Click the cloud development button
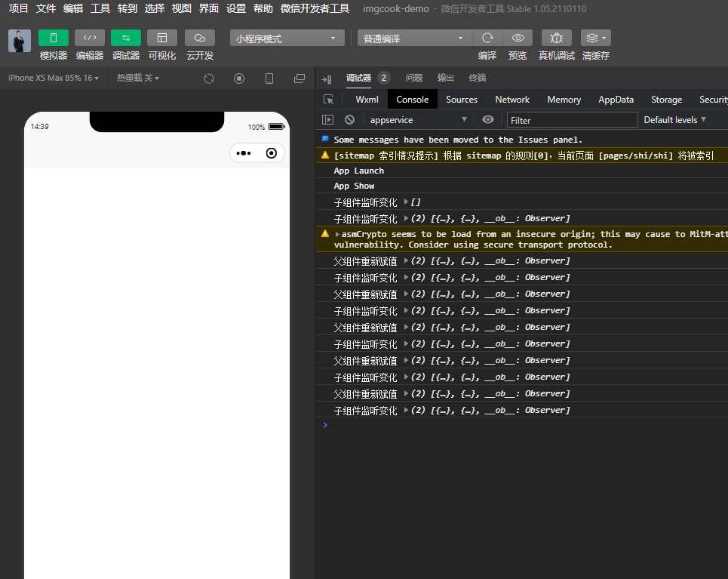Viewport: 728px width, 579px height. [x=200, y=38]
